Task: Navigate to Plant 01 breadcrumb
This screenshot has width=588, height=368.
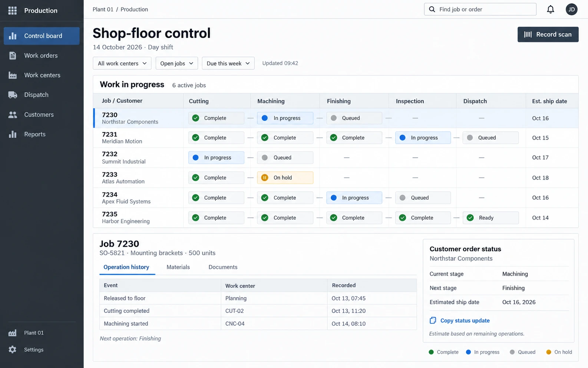Action: pyautogui.click(x=103, y=9)
